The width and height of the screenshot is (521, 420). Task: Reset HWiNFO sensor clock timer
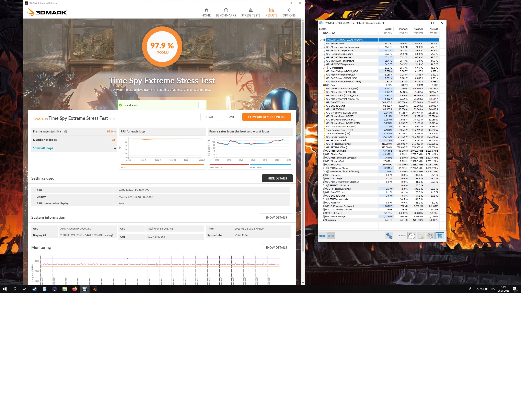click(412, 236)
